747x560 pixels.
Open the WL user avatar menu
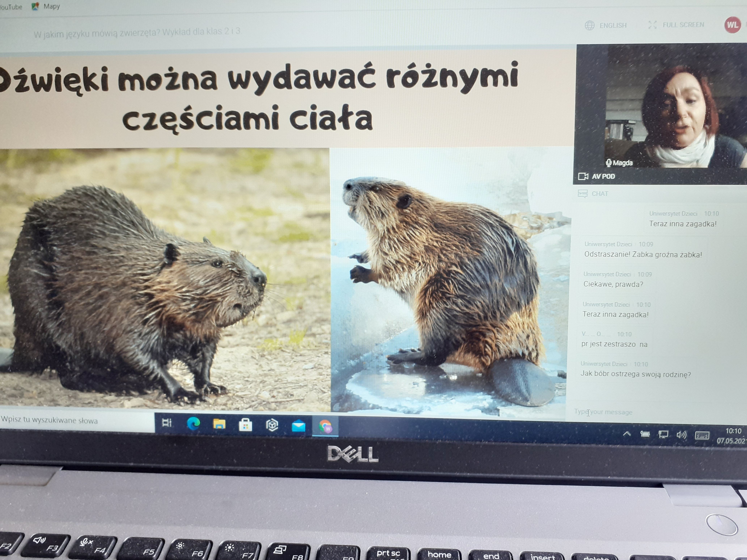coord(733,25)
